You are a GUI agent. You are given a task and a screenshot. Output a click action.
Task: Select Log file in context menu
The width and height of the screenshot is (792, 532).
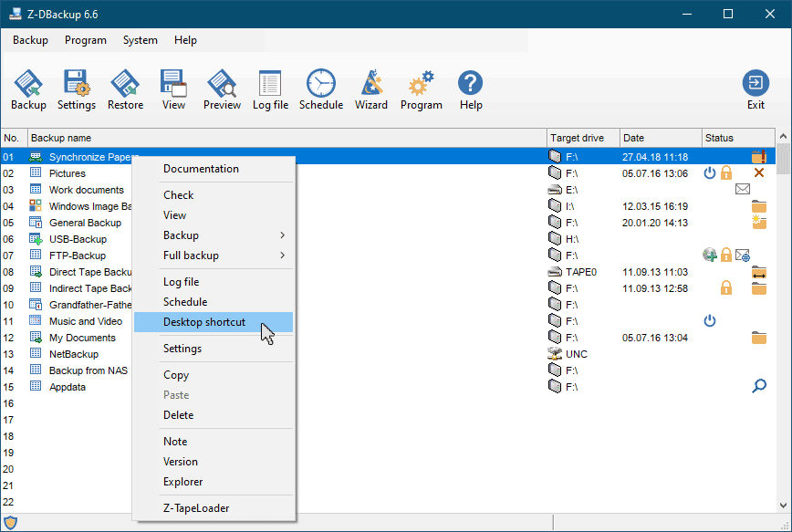tap(214, 282)
